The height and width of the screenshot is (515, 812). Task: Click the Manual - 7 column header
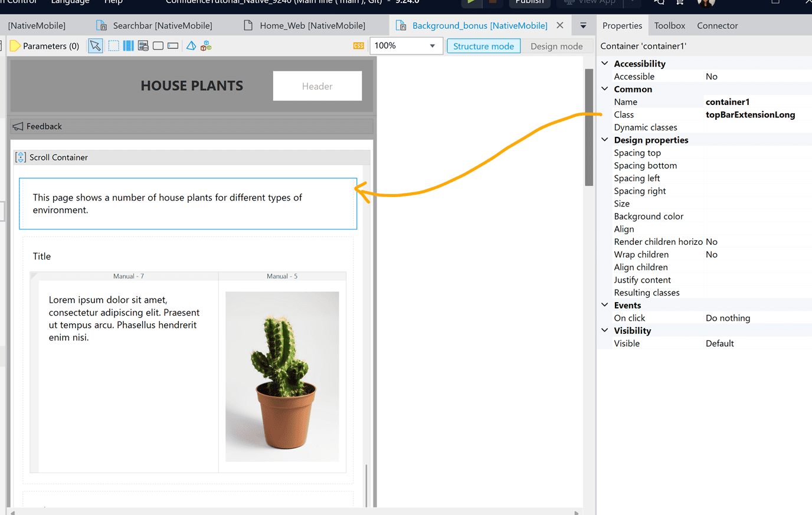click(x=129, y=276)
